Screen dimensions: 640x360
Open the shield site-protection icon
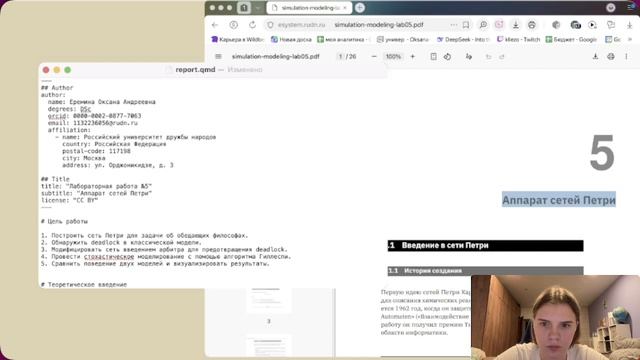click(x=270, y=25)
